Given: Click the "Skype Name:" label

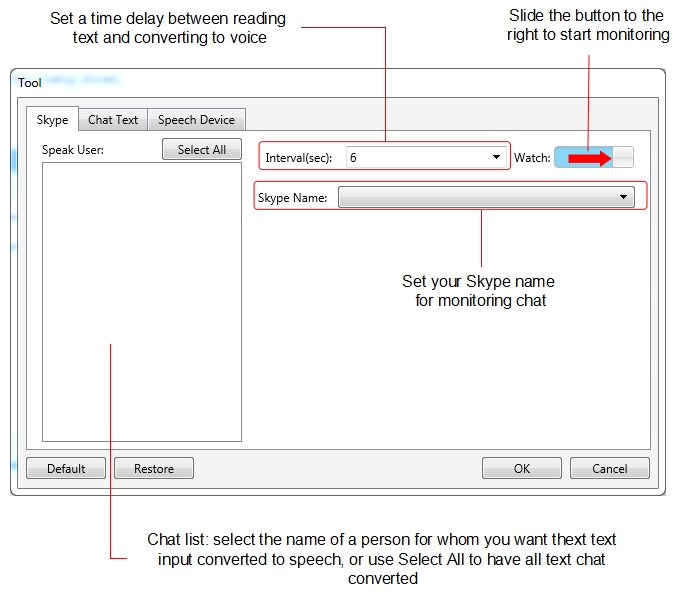Looking at the screenshot, I should pos(292,198).
